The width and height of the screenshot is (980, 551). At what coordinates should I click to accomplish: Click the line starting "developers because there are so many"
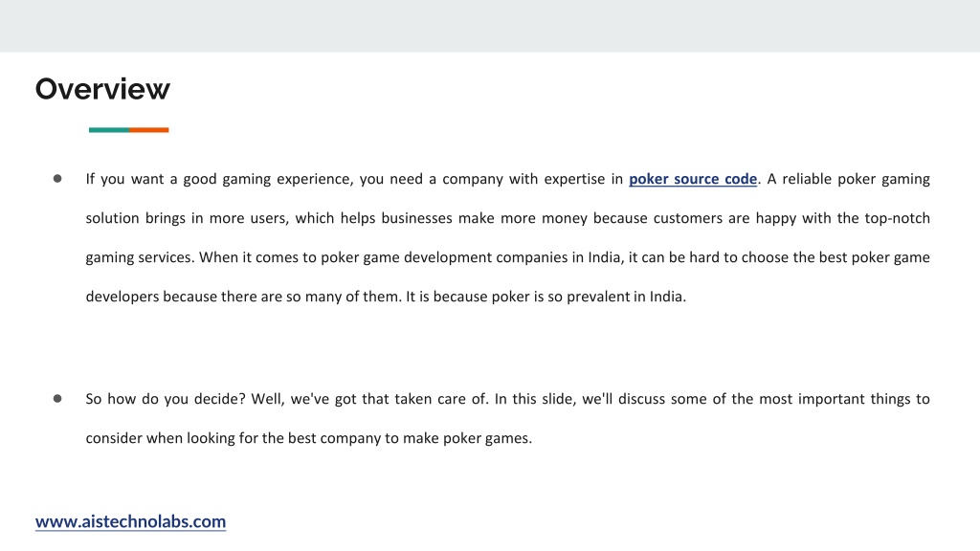pos(386,297)
